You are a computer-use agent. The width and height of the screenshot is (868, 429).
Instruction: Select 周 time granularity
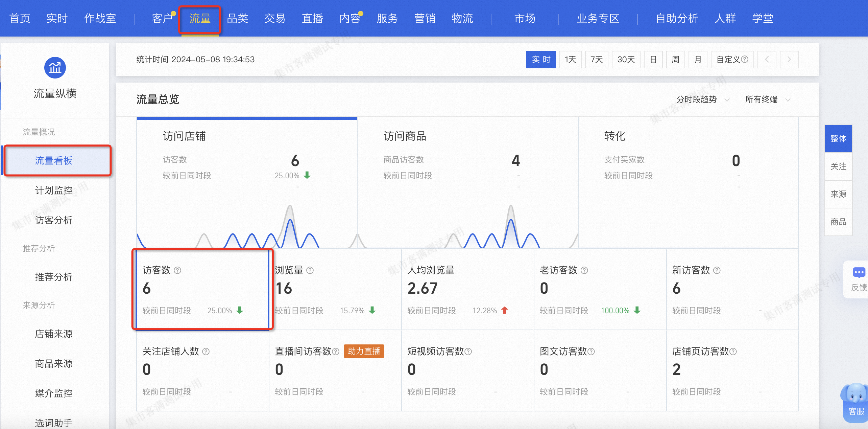(676, 60)
